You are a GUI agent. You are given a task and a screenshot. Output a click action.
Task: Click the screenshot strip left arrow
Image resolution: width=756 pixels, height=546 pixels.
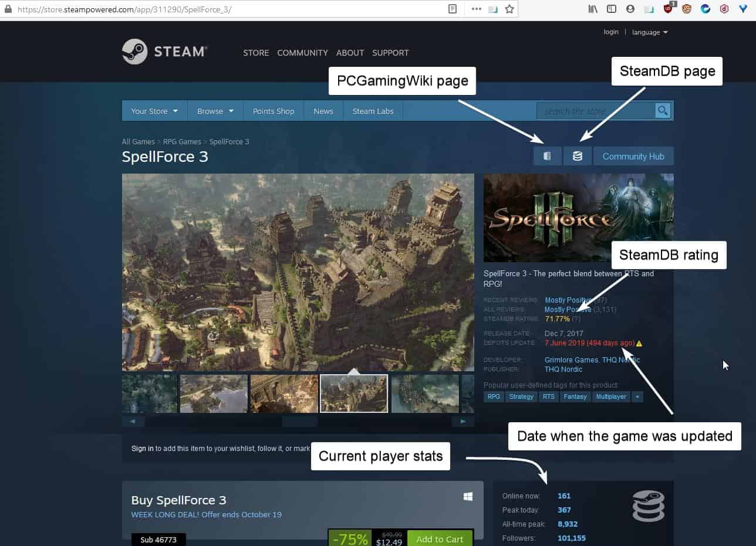pyautogui.click(x=133, y=421)
